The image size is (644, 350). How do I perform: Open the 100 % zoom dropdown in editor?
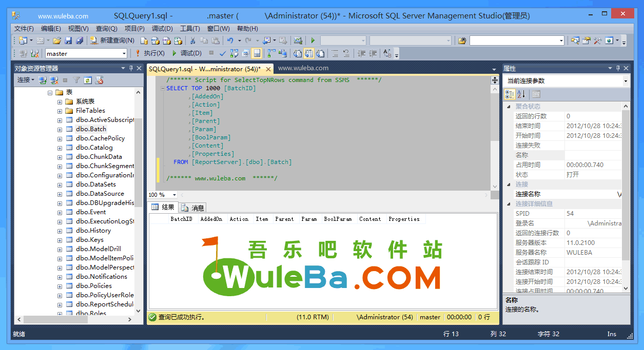point(174,195)
